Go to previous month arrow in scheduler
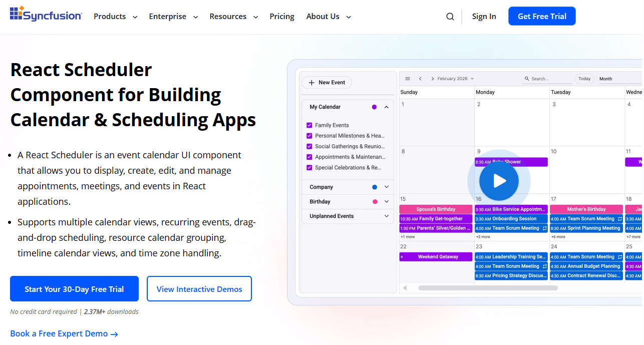Image resolution: width=644 pixels, height=345 pixels. point(421,79)
